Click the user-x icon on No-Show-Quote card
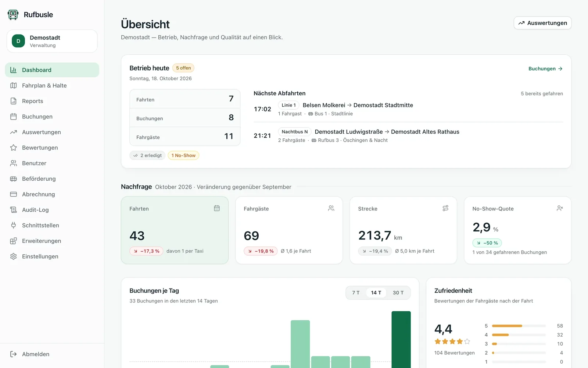This screenshot has width=588, height=368. click(560, 208)
